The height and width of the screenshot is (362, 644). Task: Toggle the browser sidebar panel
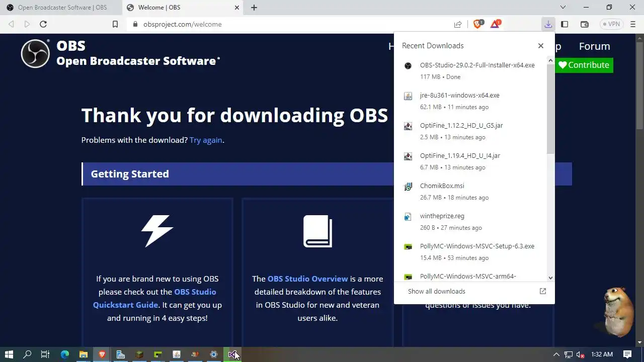pyautogui.click(x=565, y=24)
